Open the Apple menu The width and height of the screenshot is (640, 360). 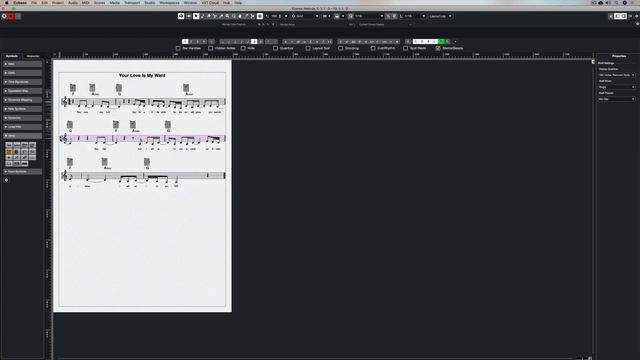[7, 2]
